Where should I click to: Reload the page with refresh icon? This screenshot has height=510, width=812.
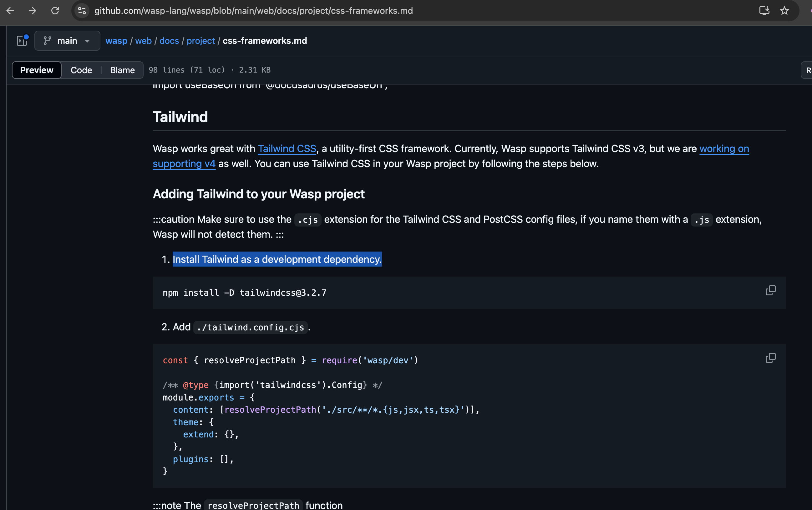click(55, 11)
